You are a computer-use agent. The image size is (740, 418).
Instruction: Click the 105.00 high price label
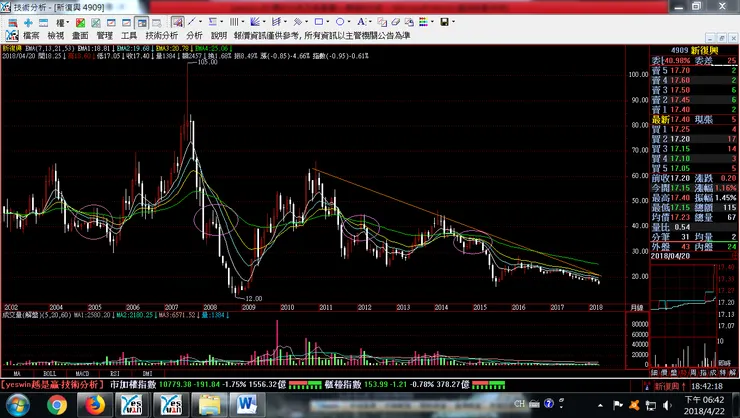pos(208,62)
